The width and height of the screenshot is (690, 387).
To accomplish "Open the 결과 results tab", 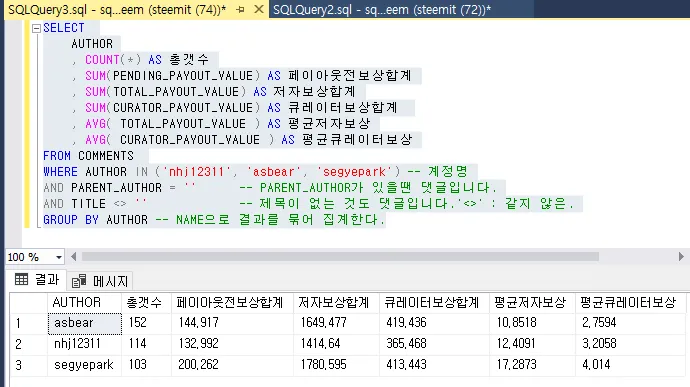I will tap(37, 280).
